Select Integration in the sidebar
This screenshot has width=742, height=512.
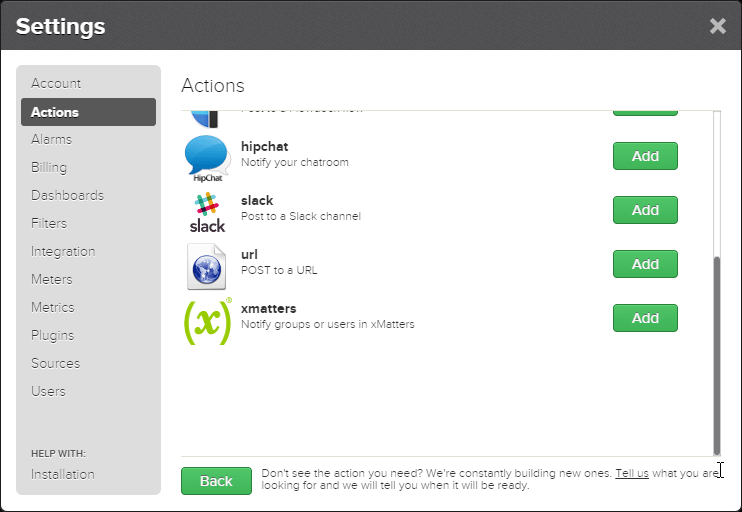(x=63, y=251)
